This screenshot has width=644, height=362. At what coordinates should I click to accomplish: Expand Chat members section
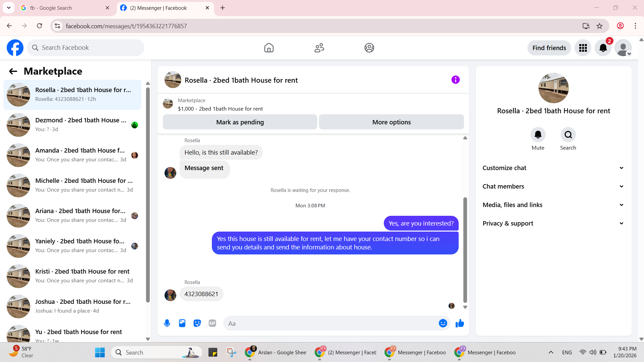coord(553,187)
